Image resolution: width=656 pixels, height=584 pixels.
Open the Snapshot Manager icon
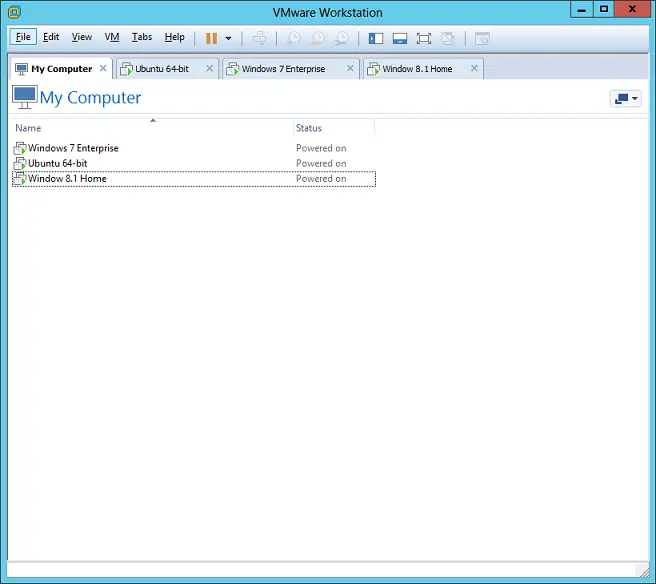(x=342, y=38)
